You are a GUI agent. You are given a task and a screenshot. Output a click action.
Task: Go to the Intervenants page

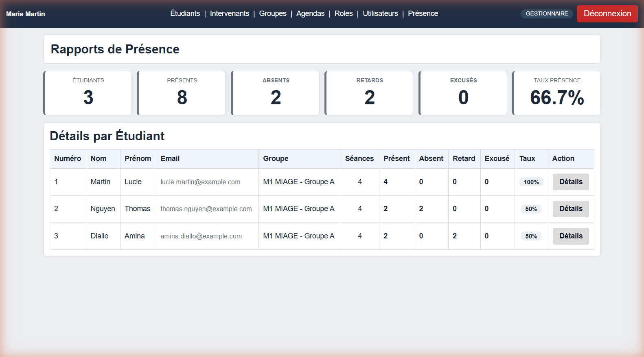click(229, 13)
